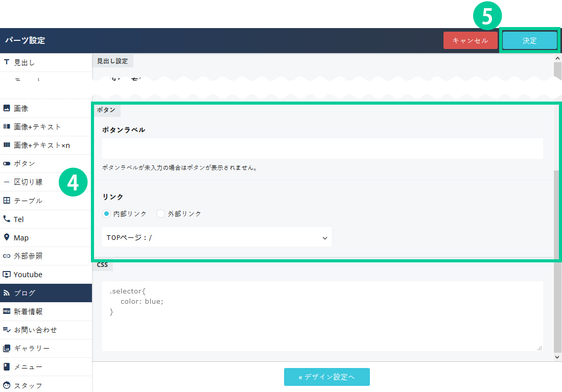Click the scrollbar up arrow
The image size is (562, 392).
point(557,58)
